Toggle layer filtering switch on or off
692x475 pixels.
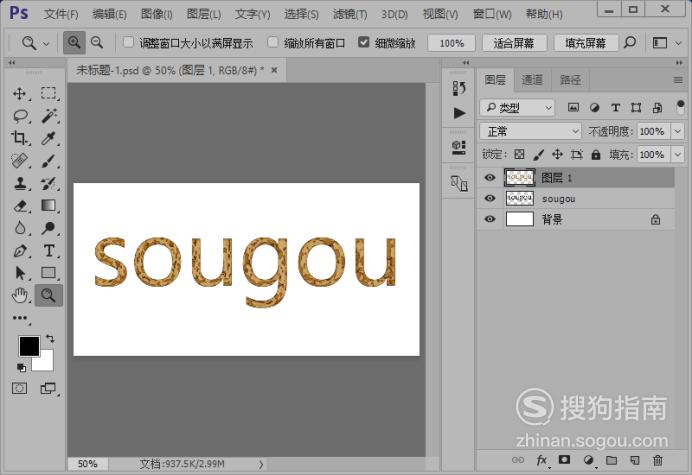point(680,107)
